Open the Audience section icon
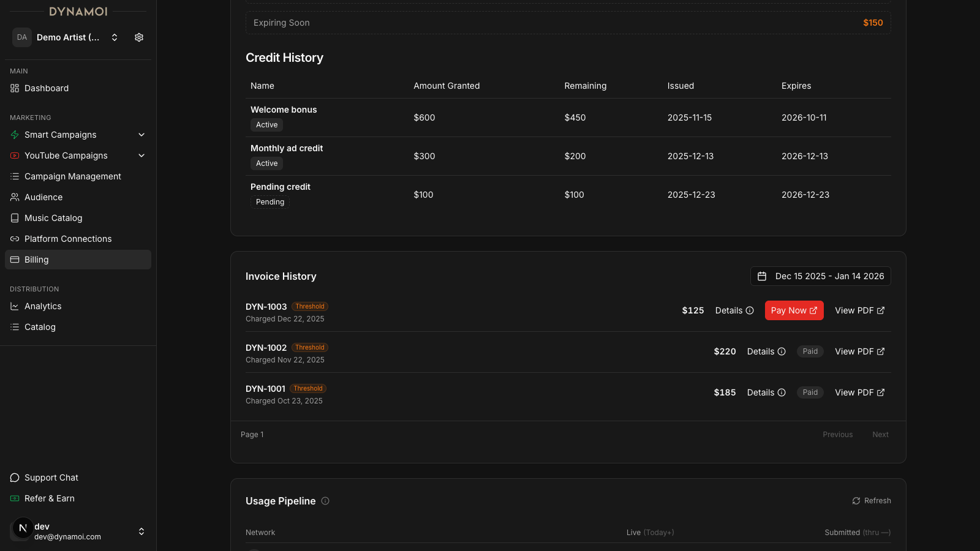This screenshot has height=551, width=980. point(15,197)
